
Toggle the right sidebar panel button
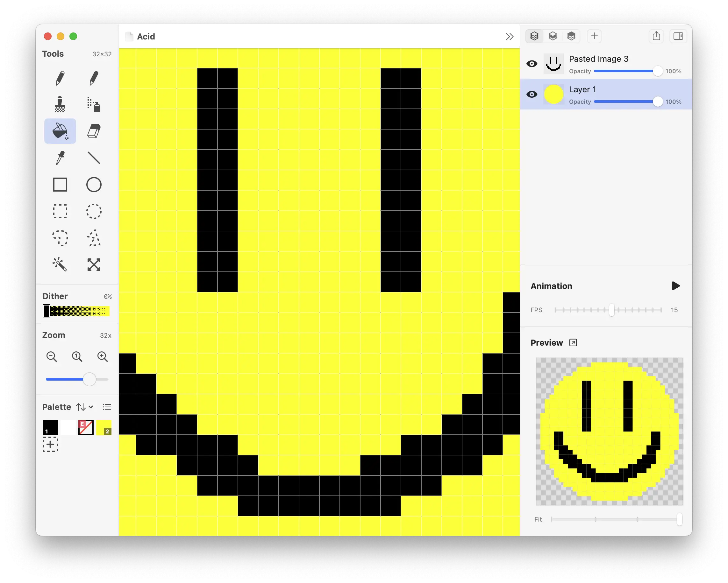678,36
